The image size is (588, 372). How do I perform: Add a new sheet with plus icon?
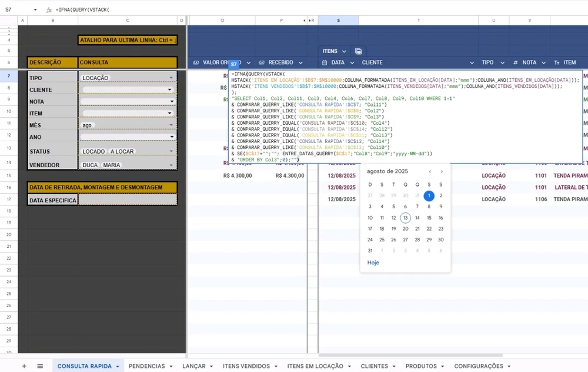point(24,366)
